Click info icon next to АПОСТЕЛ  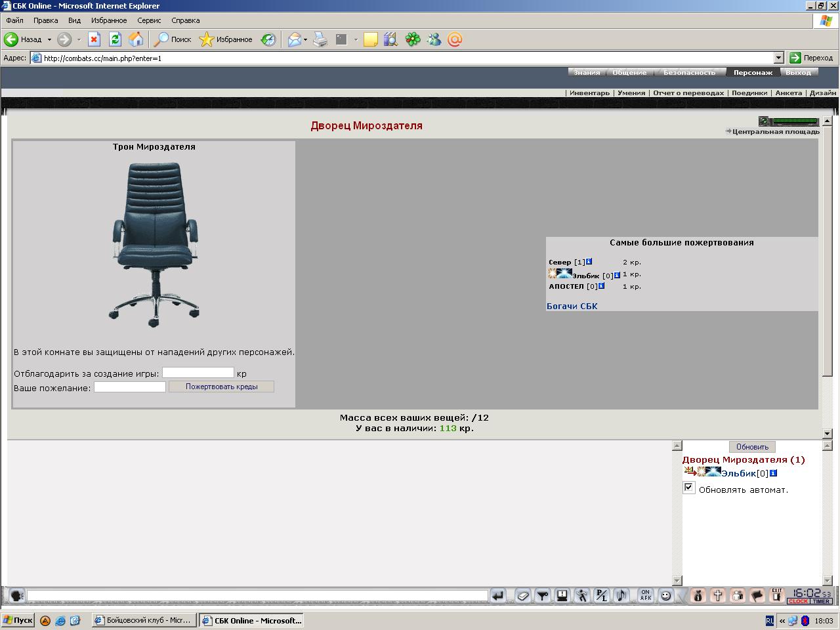tap(601, 285)
